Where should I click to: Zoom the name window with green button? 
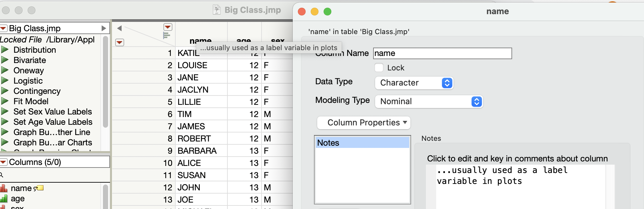click(327, 12)
